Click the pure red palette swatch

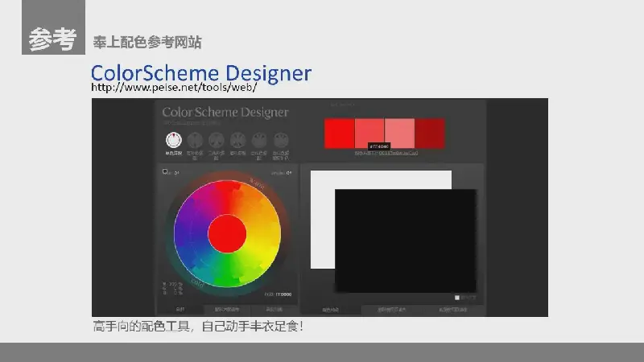[339, 134]
